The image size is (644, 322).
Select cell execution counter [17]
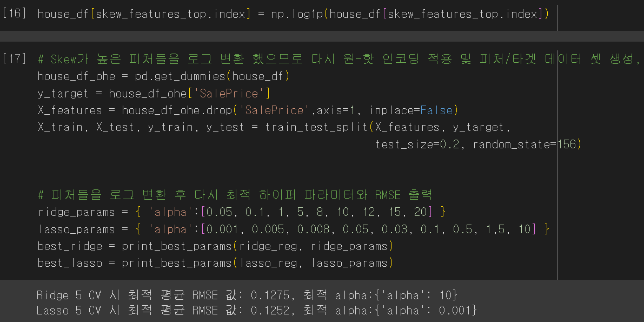[15, 59]
